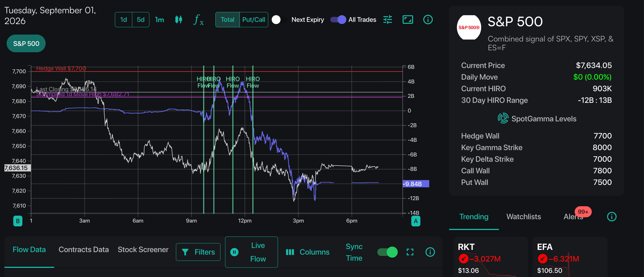Pause the Live Flow stream

(234, 252)
